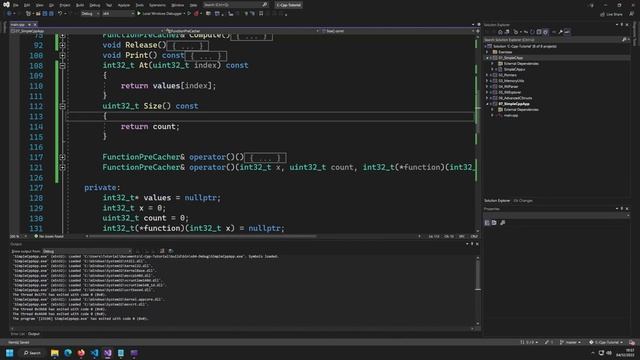Expand collapsed operator() on line 121
The width and height of the screenshot is (640, 360).
click(x=62, y=167)
